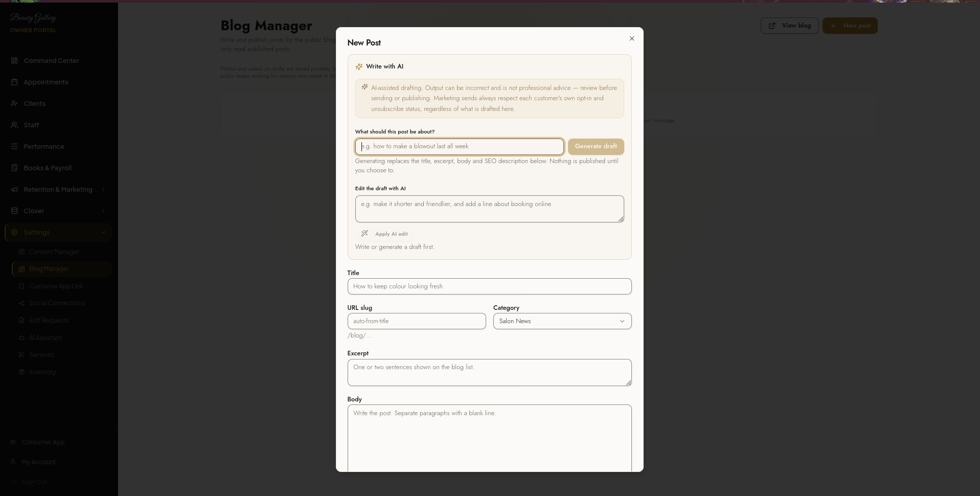Open Content Manager in settings

click(x=61, y=252)
